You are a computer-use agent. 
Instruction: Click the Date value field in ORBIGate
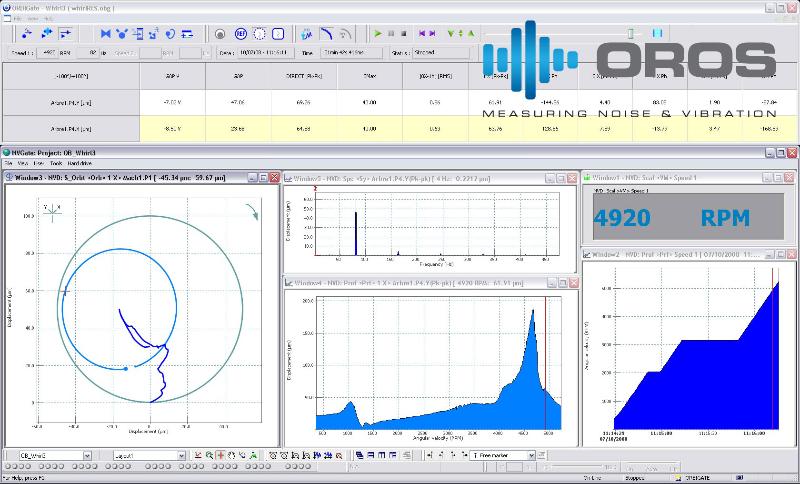(265, 53)
